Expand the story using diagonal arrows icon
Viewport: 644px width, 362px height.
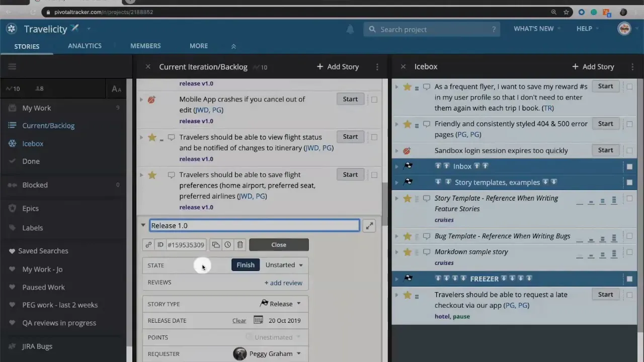point(369,225)
